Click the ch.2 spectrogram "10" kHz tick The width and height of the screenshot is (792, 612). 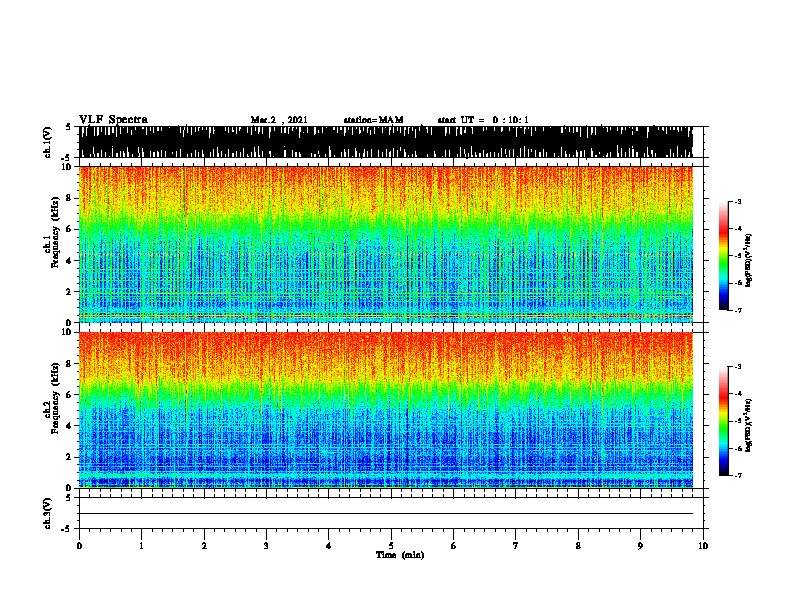[x=68, y=332]
